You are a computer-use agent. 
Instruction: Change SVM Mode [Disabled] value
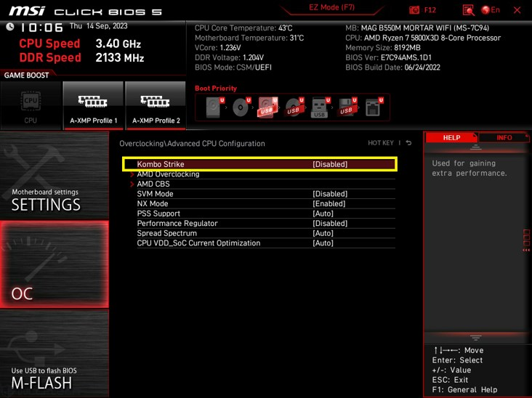tap(330, 194)
